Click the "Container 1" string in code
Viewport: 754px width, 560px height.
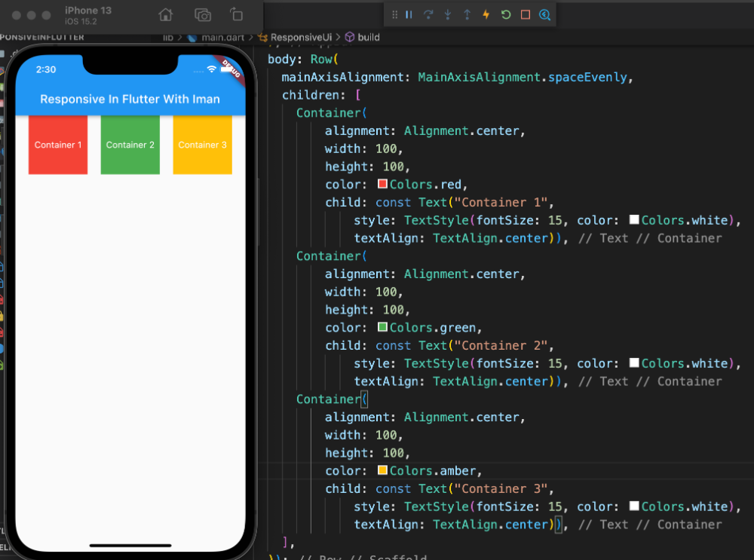[x=501, y=203]
